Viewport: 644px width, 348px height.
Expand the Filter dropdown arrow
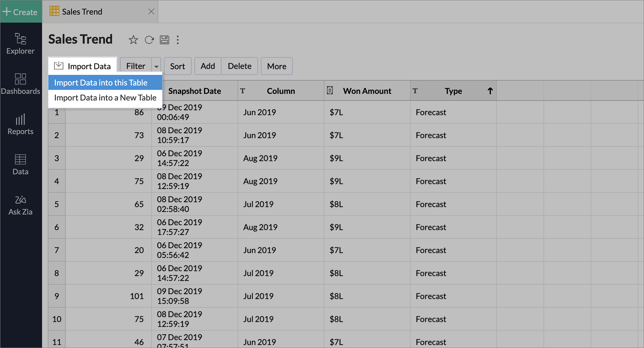156,66
